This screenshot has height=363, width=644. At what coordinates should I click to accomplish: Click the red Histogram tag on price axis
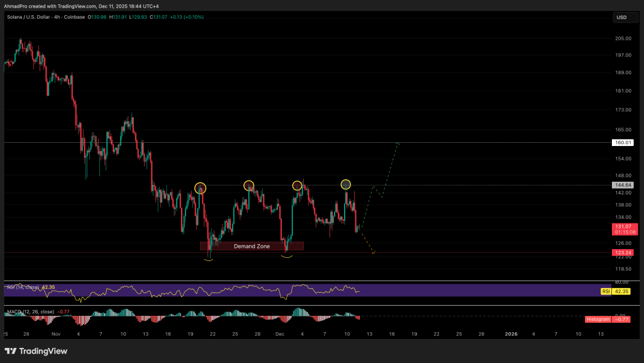598,319
